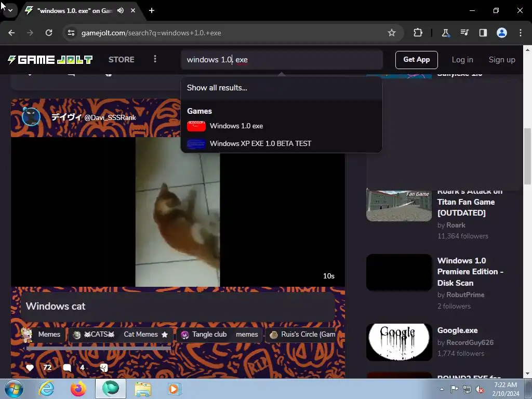Click the Sign up link

coord(502,60)
